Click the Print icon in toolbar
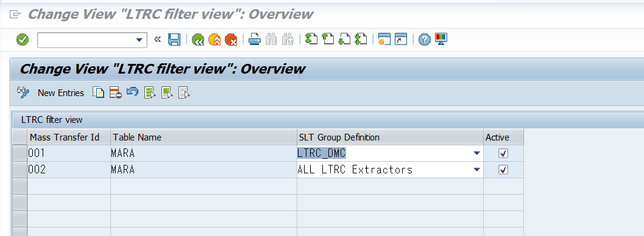 point(255,40)
